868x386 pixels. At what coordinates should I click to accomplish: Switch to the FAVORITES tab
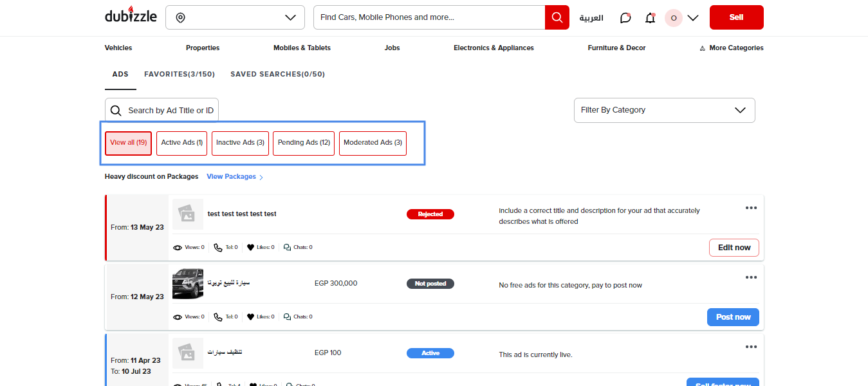[179, 74]
